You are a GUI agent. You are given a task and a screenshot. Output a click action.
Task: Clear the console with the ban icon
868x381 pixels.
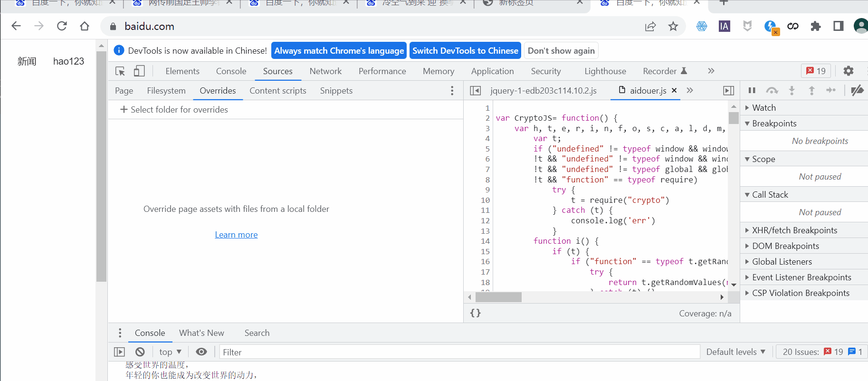(140, 352)
